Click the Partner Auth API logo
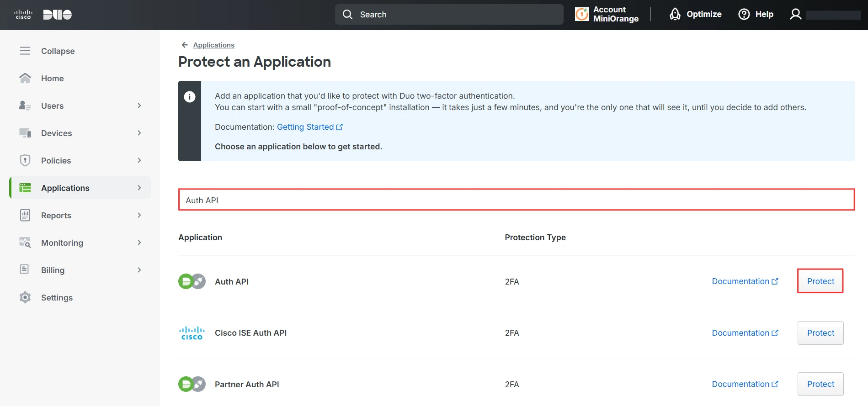This screenshot has height=406, width=868. point(192,384)
